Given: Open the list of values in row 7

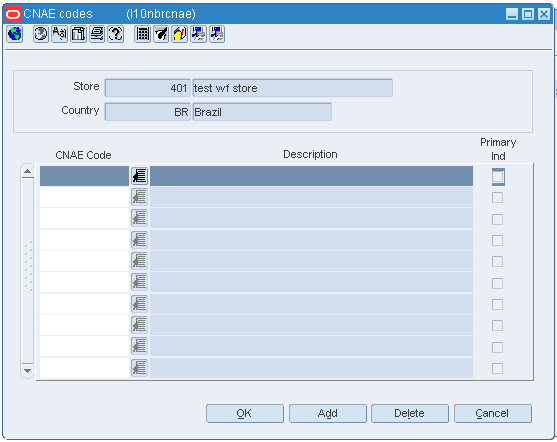Looking at the screenshot, I should point(140,304).
